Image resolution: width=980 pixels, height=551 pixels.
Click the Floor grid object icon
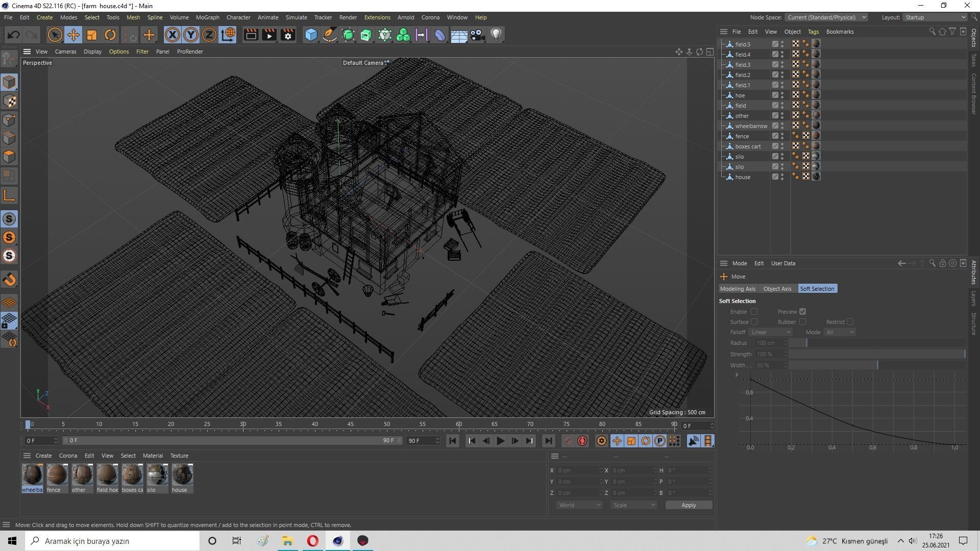pos(459,35)
